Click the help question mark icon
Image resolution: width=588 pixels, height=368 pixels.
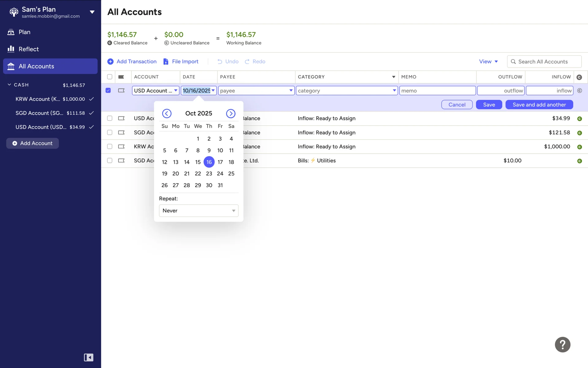pyautogui.click(x=562, y=344)
